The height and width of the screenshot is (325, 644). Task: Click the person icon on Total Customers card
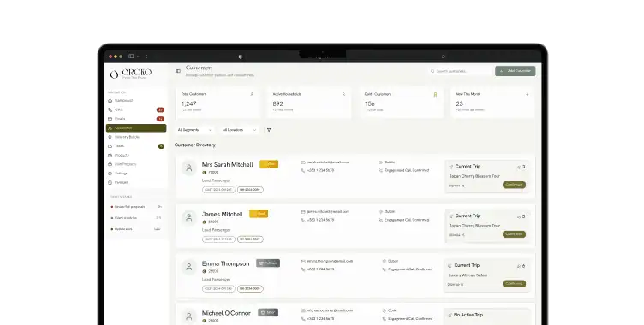click(252, 94)
